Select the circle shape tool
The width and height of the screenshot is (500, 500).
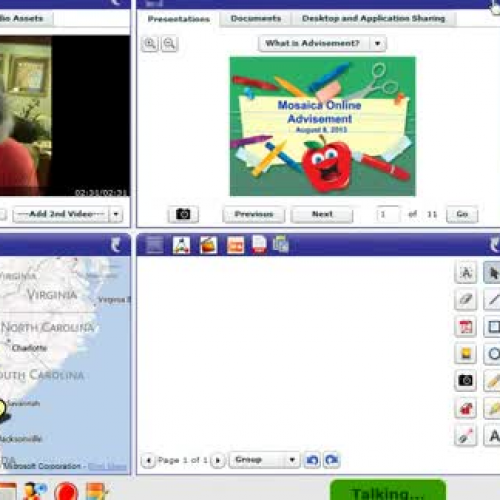click(493, 354)
